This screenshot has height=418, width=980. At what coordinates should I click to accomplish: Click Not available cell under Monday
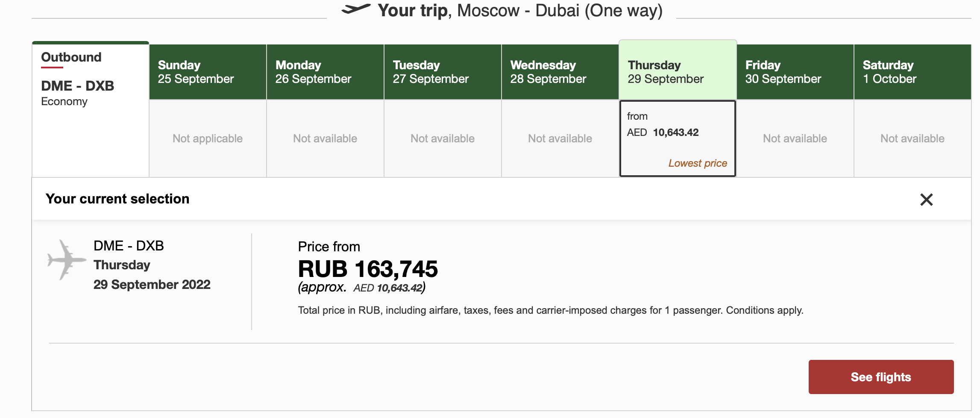click(x=325, y=138)
